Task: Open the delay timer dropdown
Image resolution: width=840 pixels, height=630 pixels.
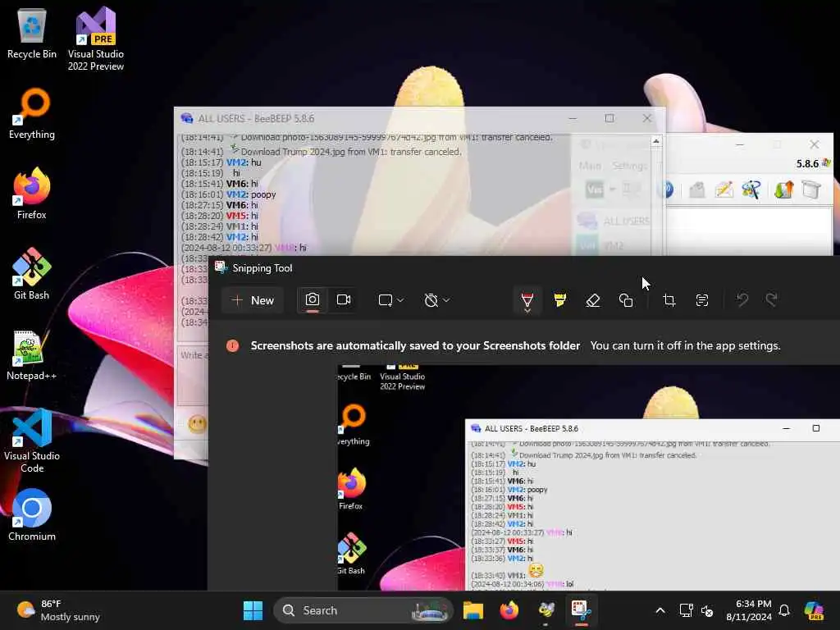Action: click(x=436, y=300)
